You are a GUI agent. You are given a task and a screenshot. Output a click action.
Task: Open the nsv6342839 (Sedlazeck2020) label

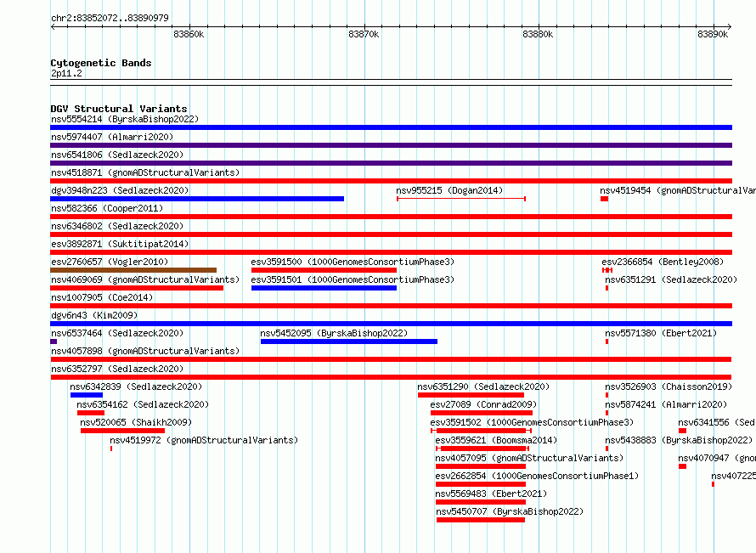pyautogui.click(x=136, y=387)
